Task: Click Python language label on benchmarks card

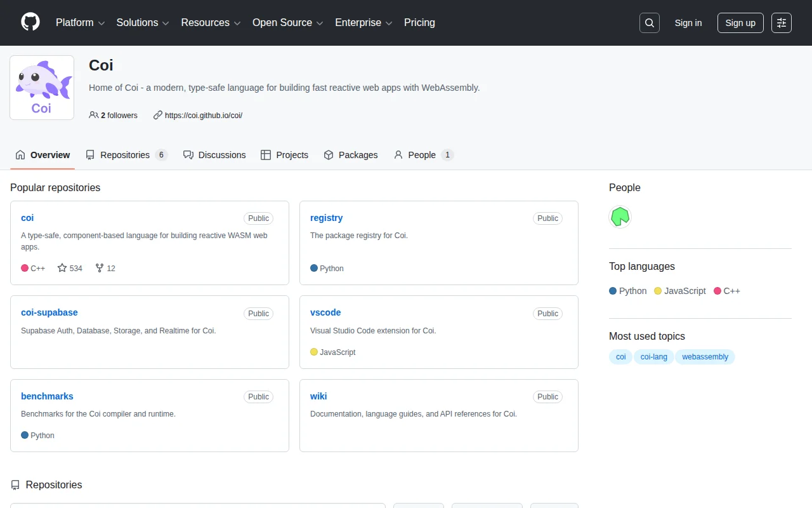Action: (x=43, y=436)
